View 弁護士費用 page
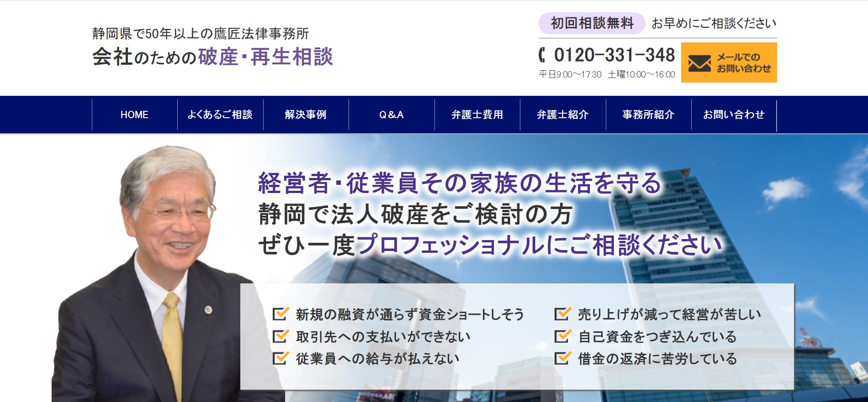 click(477, 115)
